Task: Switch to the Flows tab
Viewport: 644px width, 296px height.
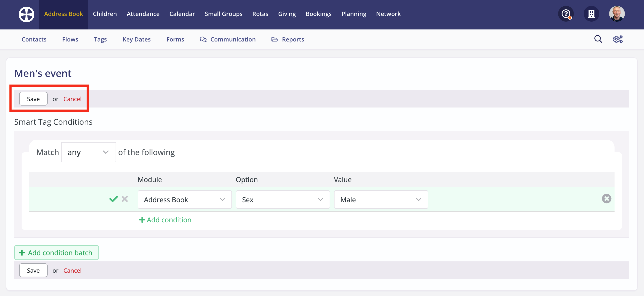Action: tap(70, 39)
